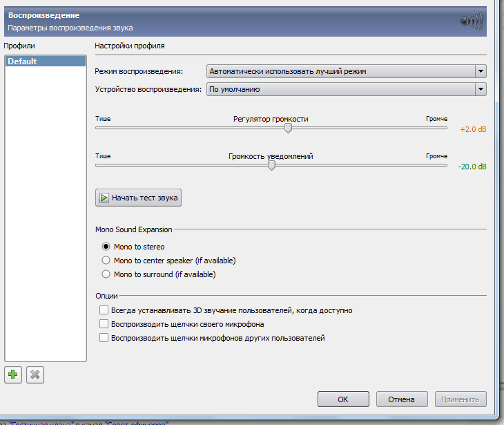Click the green play icon on the sound test button
Image resolution: width=504 pixels, height=425 pixels.
click(x=104, y=198)
